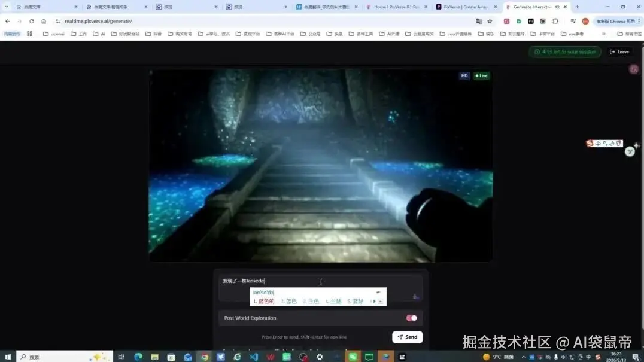Open the notification center icon
Image resolution: width=644 pixels, height=362 pixels.
click(636, 357)
